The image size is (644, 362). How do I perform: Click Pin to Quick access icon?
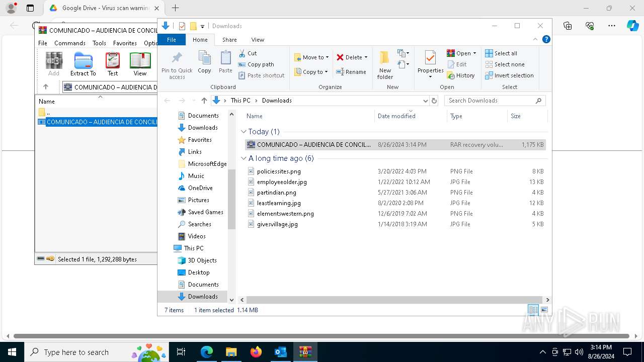(x=177, y=65)
